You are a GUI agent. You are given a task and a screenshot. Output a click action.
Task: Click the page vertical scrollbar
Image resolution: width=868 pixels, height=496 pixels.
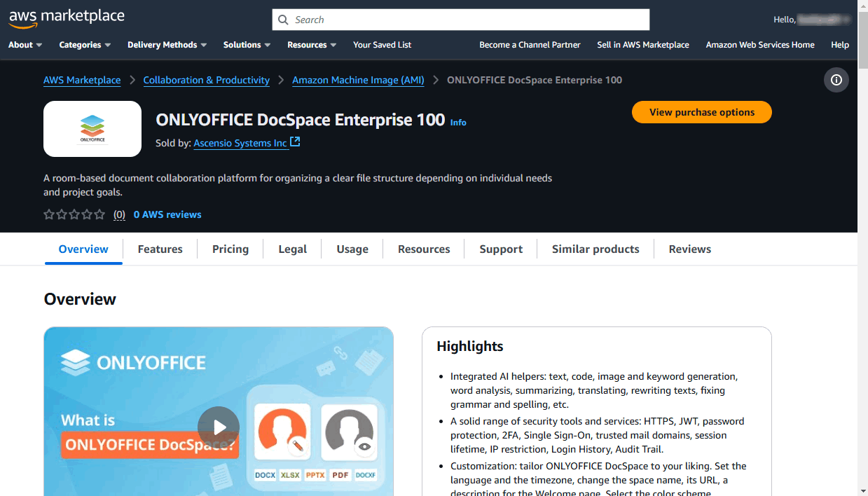pyautogui.click(x=862, y=210)
